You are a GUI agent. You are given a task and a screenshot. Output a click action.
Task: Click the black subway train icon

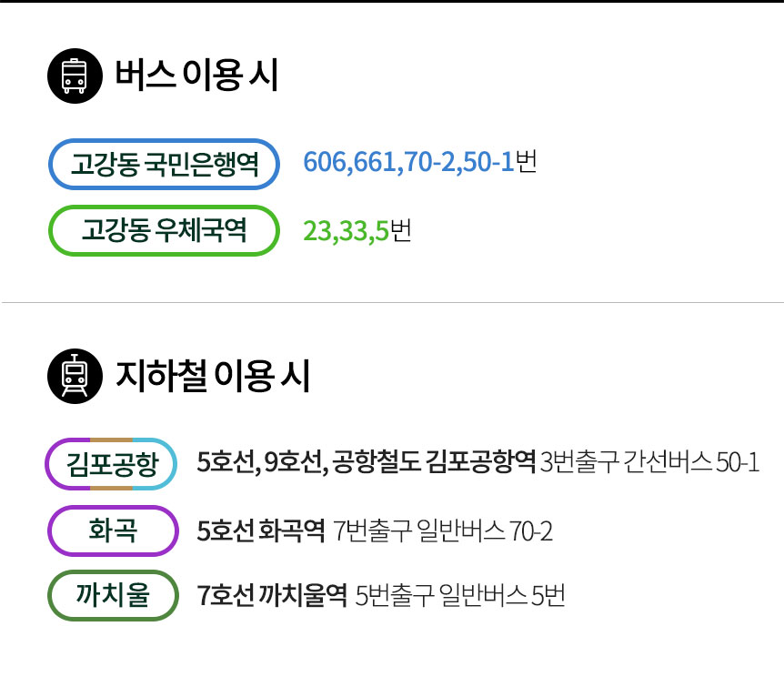pyautogui.click(x=73, y=375)
